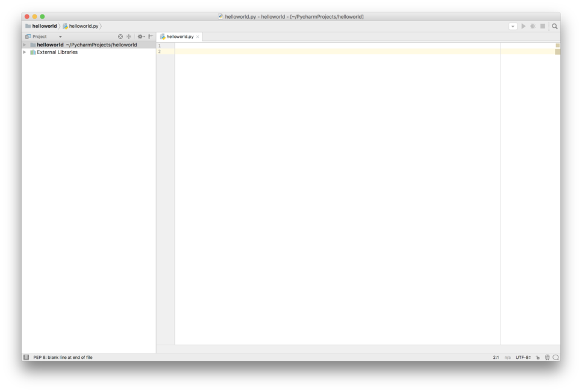Screen dimensions: 582x392
Task: Open the run configuration dropdown
Action: (x=513, y=26)
